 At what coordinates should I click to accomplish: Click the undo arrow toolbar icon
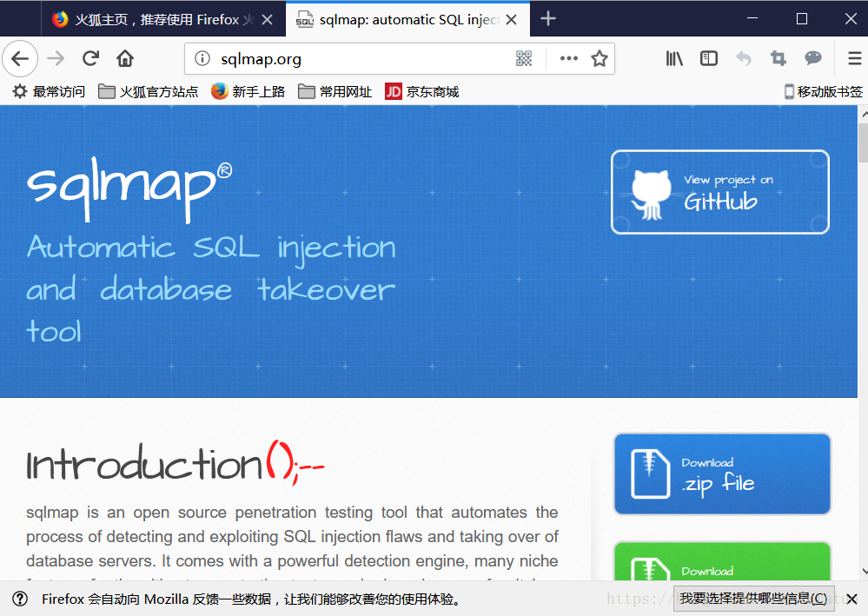(x=744, y=58)
